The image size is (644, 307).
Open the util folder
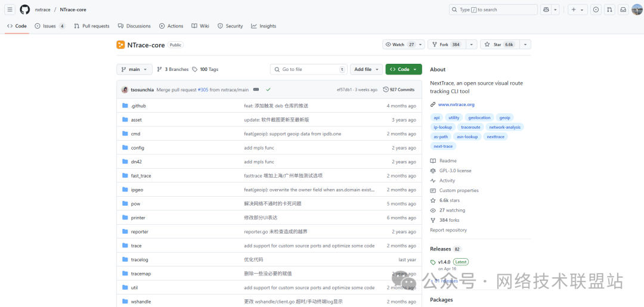click(134, 287)
